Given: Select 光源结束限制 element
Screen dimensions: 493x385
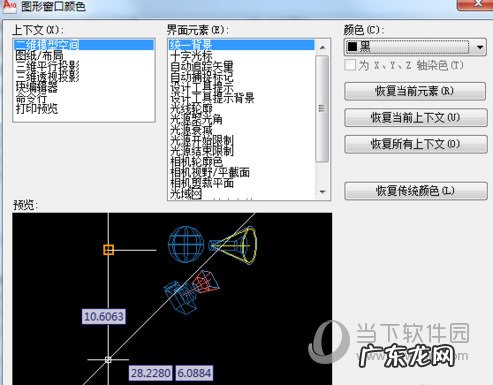Looking at the screenshot, I should [x=241, y=151].
